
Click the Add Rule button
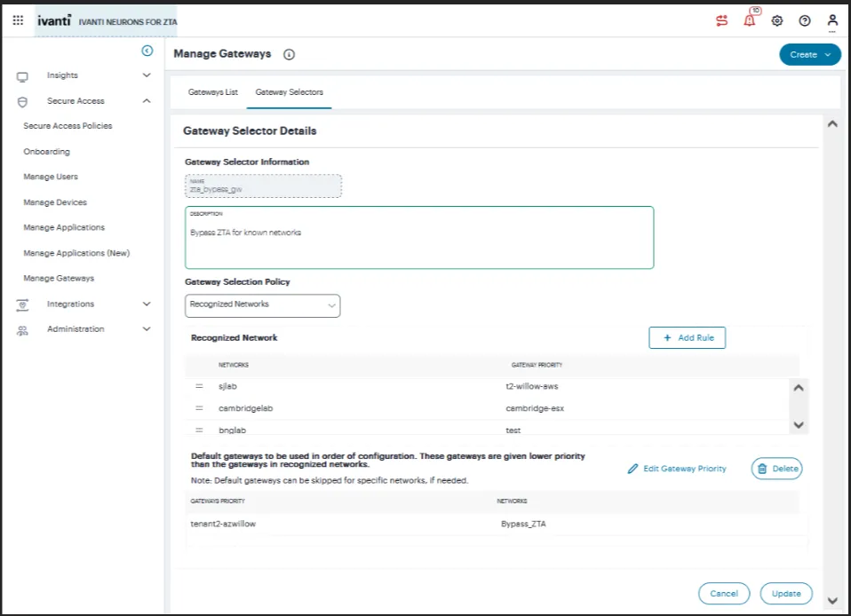(x=687, y=338)
